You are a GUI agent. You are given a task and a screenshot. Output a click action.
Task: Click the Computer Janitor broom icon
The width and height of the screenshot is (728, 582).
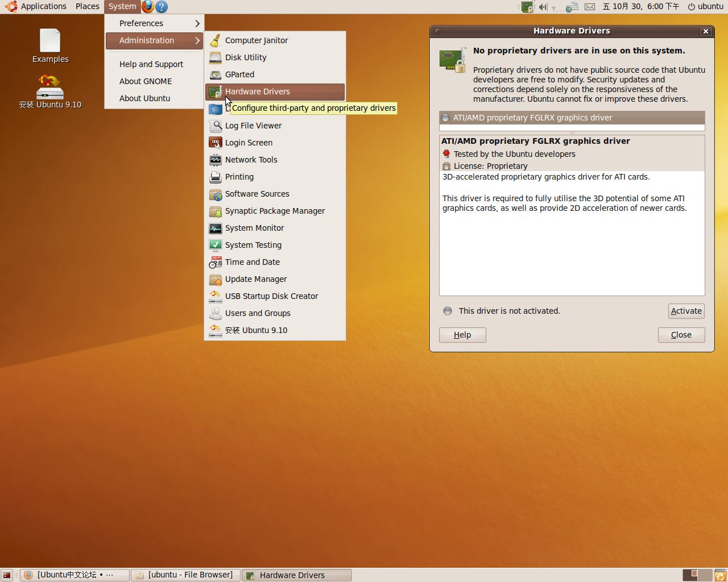pos(216,40)
